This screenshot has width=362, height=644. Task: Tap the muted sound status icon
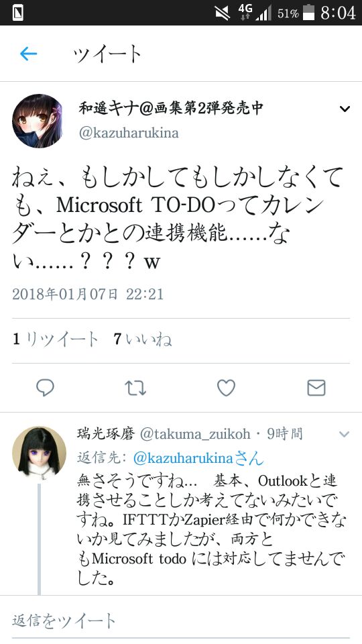(x=223, y=13)
